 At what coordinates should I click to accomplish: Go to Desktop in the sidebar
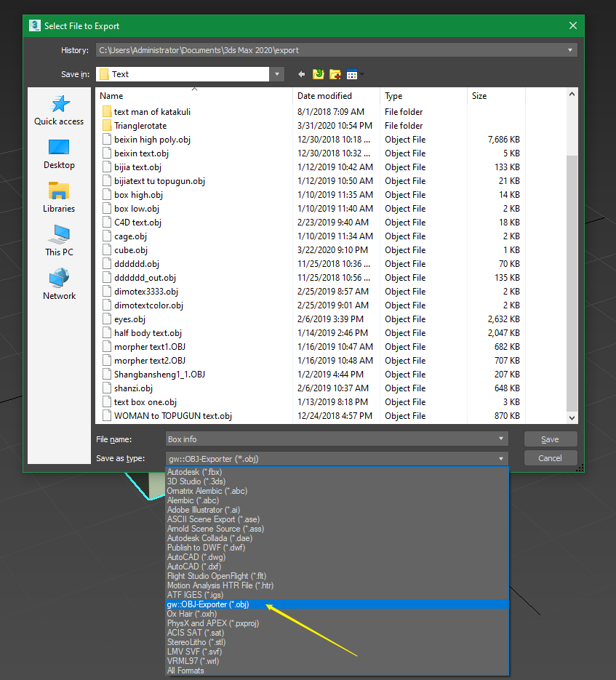(x=59, y=155)
